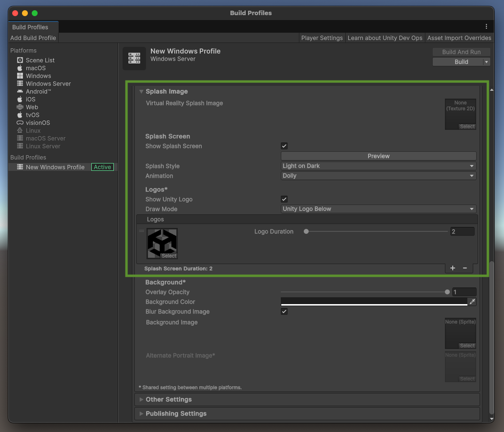Switch to the Build Profiles tab
Screen dimensions: 504x432
tap(30, 27)
